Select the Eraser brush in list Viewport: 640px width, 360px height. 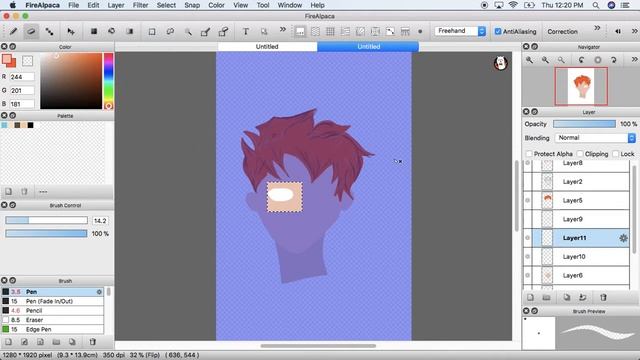pyautogui.click(x=52, y=320)
